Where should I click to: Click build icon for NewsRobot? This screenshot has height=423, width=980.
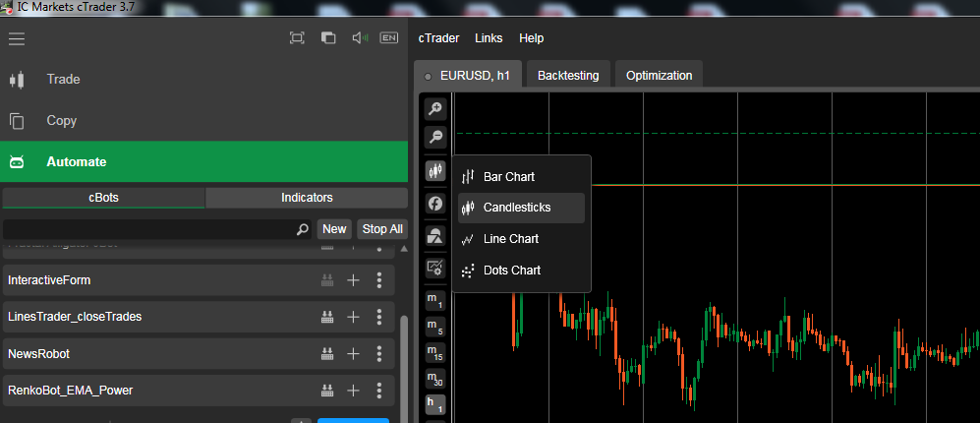coord(327,354)
